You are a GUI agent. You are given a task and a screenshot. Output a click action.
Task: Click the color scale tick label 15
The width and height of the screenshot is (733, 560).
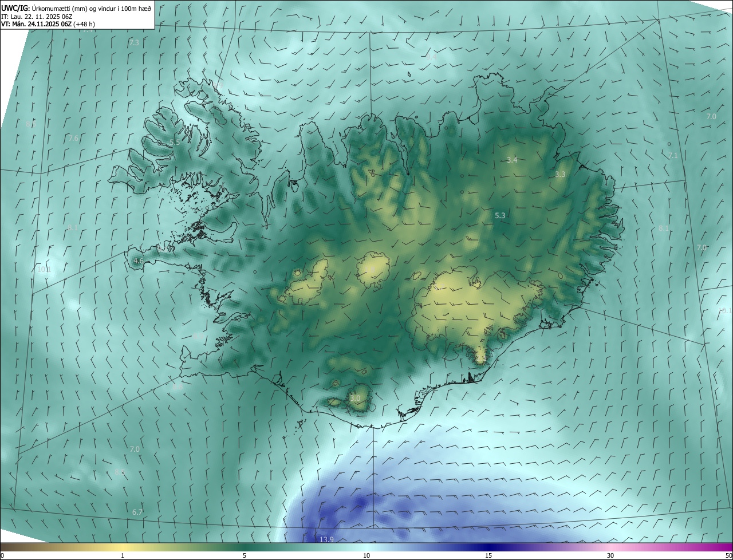point(488,555)
